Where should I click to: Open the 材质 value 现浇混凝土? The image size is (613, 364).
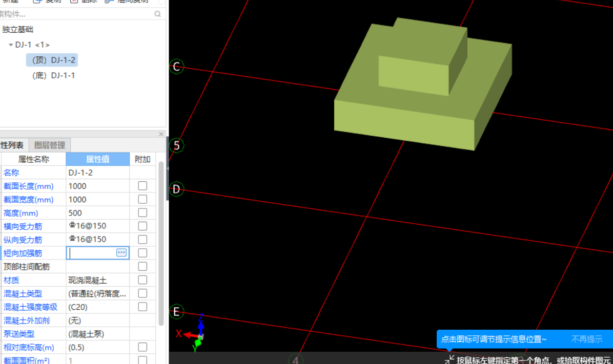click(98, 281)
